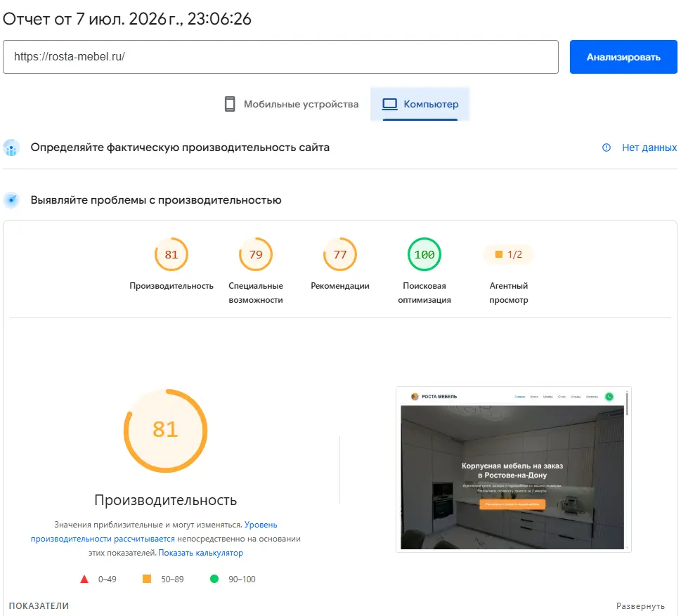This screenshot has height=616, width=681.
Task: Click the orange square 50–89 legend icon
Action: pyautogui.click(x=147, y=579)
